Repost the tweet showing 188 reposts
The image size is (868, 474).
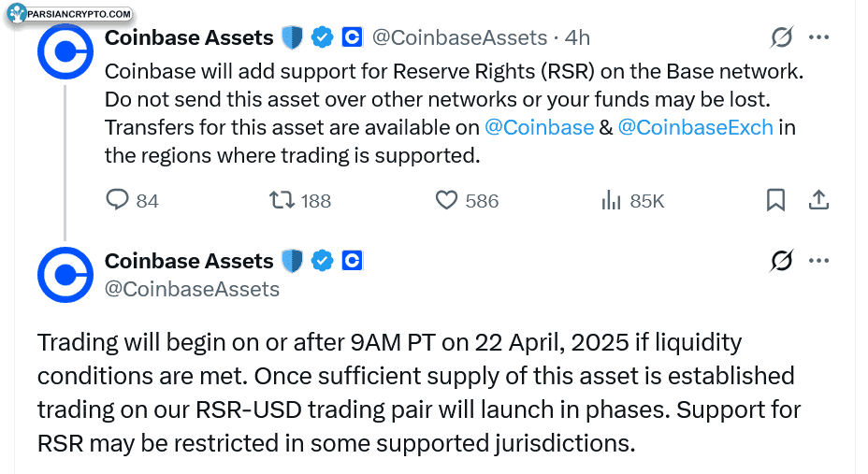282,200
